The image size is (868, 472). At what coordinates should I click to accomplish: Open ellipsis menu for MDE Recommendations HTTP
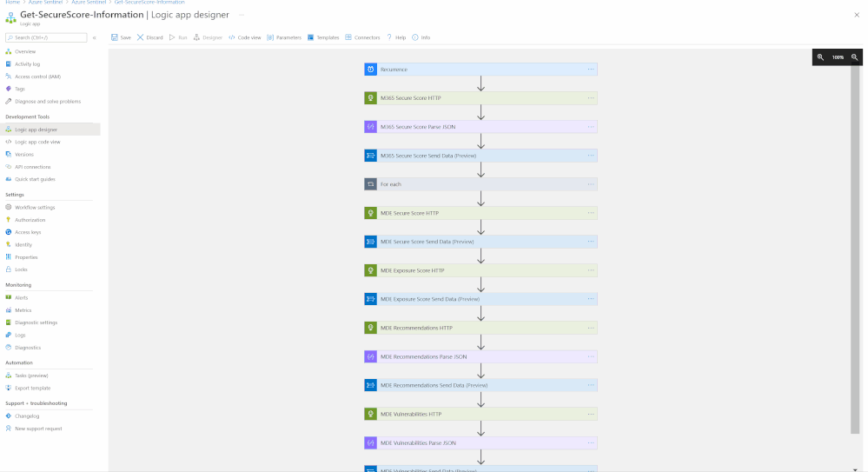click(591, 328)
